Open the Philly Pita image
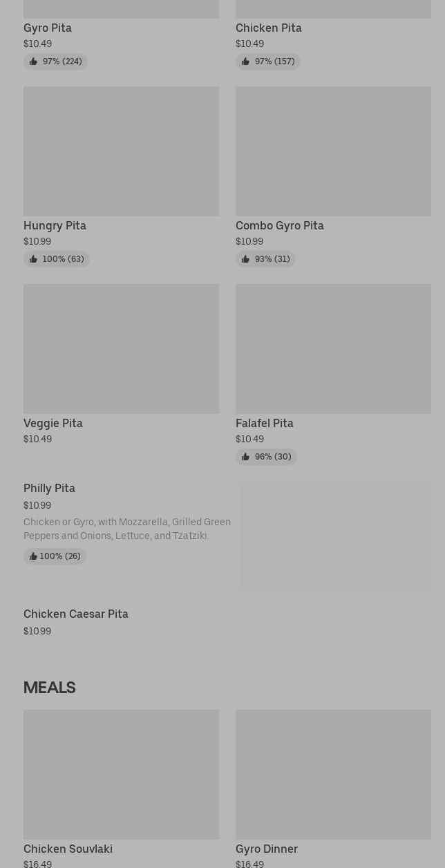The width and height of the screenshot is (445, 868). (x=336, y=536)
